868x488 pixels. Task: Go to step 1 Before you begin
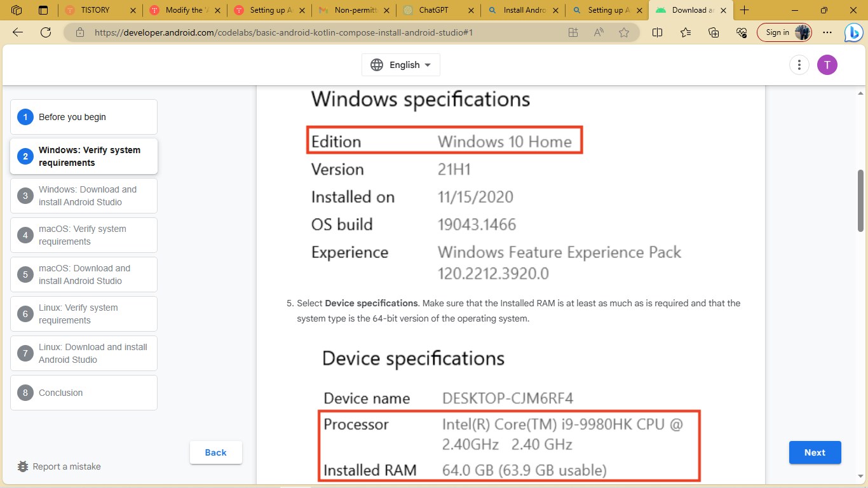point(84,117)
